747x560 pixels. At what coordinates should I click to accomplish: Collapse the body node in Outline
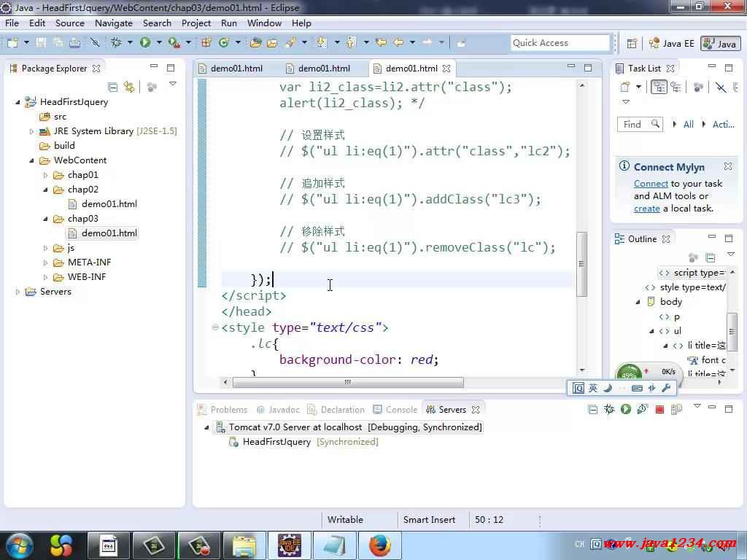coord(638,302)
